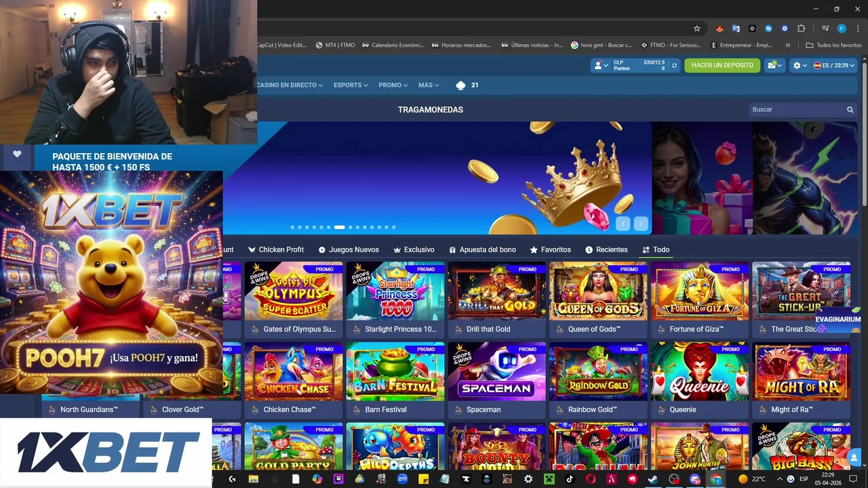Screen dimensions: 868x488
Task: Open the Might of Ra game thumbnail
Action: (x=802, y=371)
